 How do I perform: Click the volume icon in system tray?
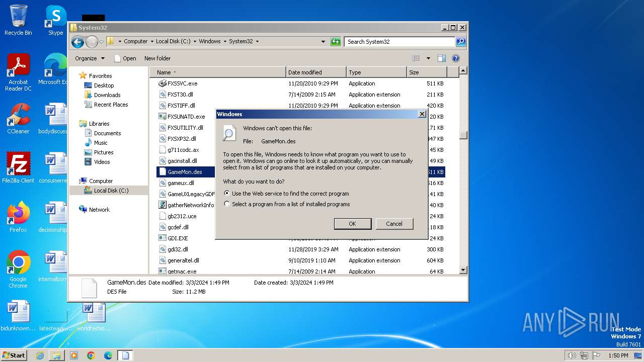[572, 355]
